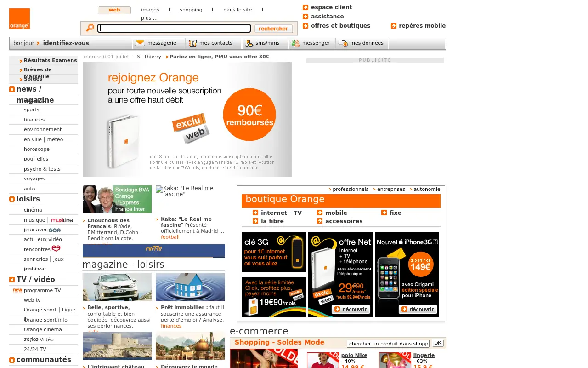Click the Orange logo

point(19,18)
